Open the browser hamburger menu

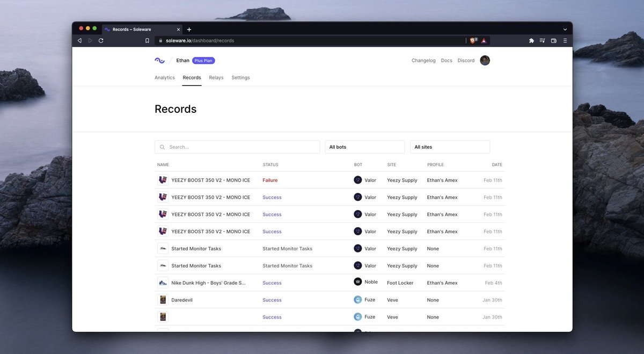point(565,40)
